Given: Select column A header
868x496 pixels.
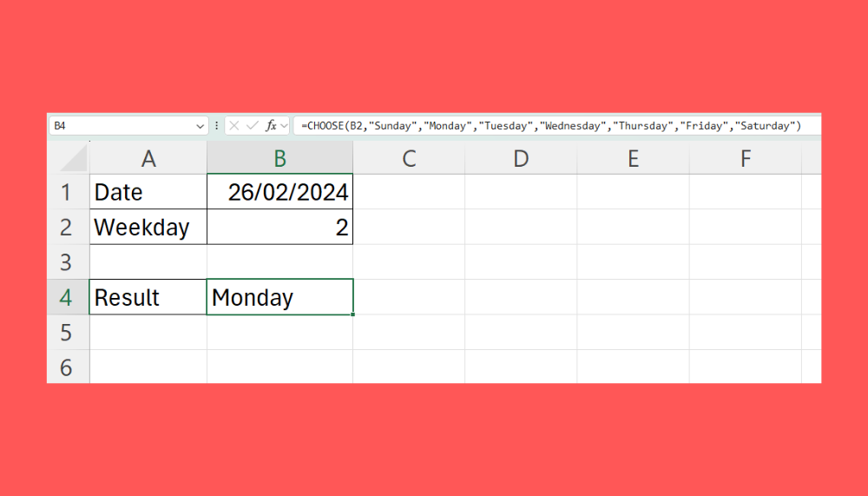Looking at the screenshot, I should 148,158.
